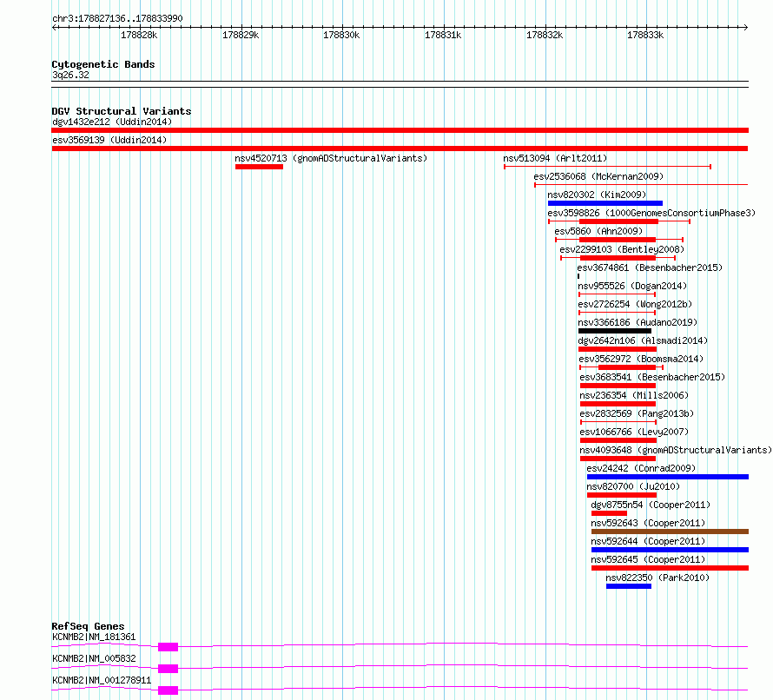Select the esv3569139 (Uddin2014) variant label
The height and width of the screenshot is (700, 773).
109,140
